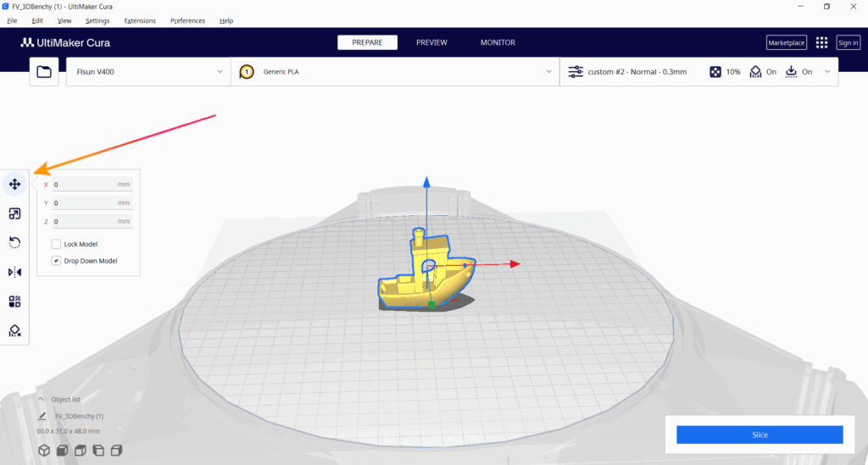Open the Extensions menu
Viewport: 868px width, 465px height.
pyautogui.click(x=140, y=20)
